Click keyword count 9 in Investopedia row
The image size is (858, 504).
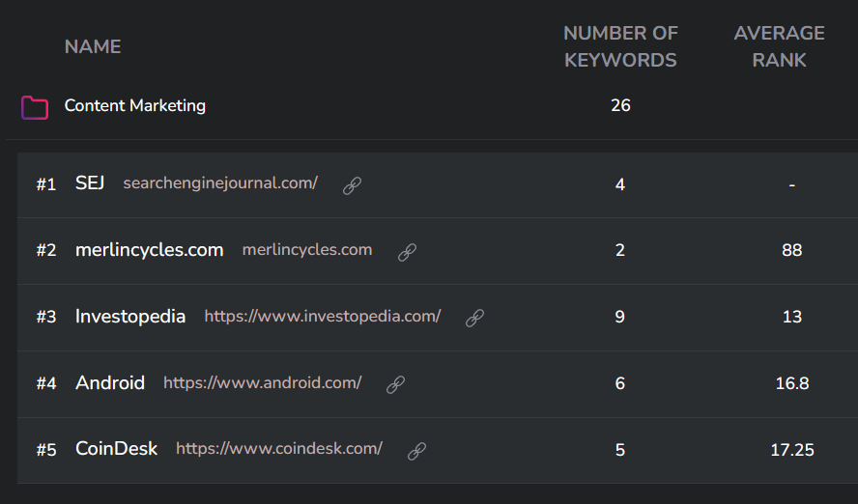pyautogui.click(x=620, y=317)
